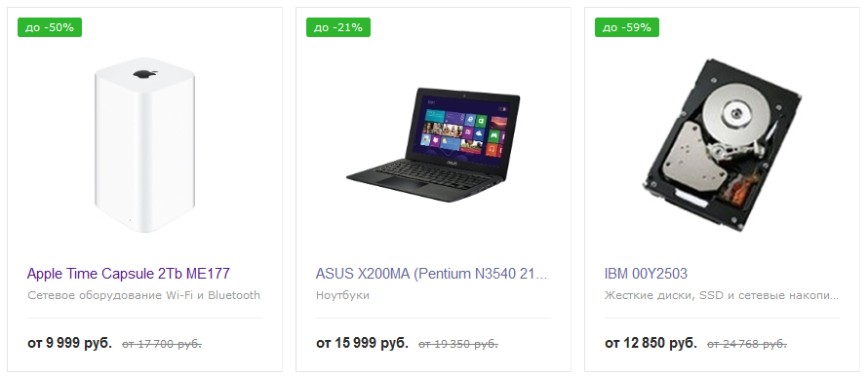Open the Apple Time Capsule 2Tb ME177 link
This screenshot has height=376, width=868.
click(129, 273)
